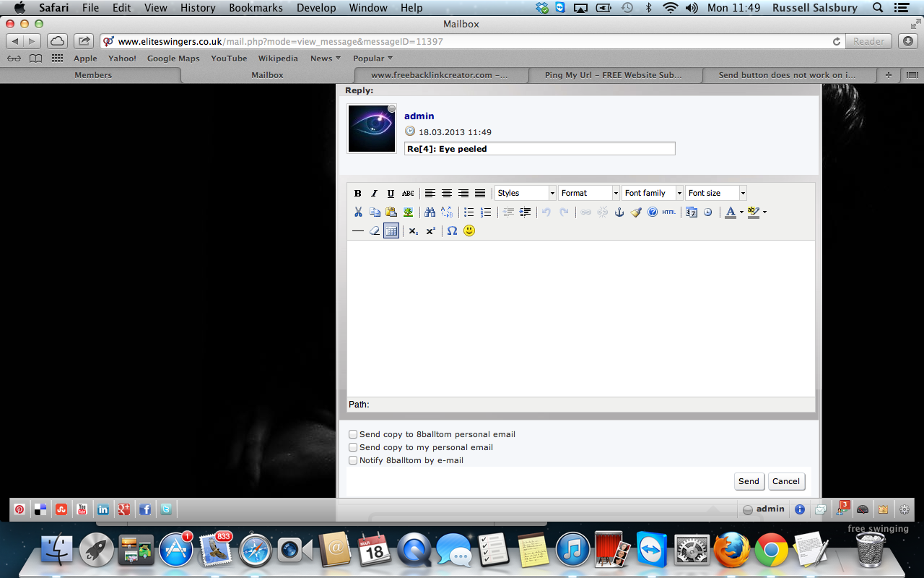
Task: Click the Cancel button
Action: coord(785,481)
